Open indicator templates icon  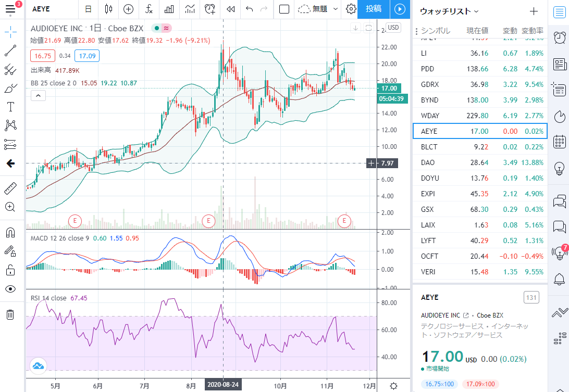(190, 9)
